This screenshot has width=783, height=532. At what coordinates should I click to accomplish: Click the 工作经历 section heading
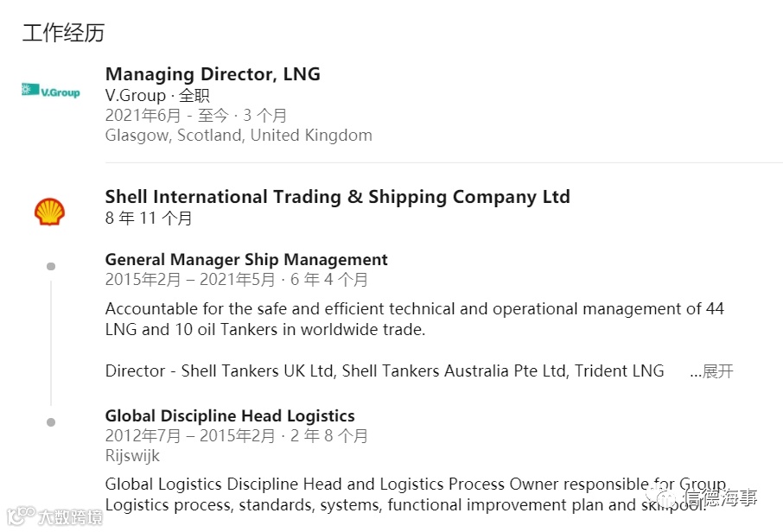point(63,33)
